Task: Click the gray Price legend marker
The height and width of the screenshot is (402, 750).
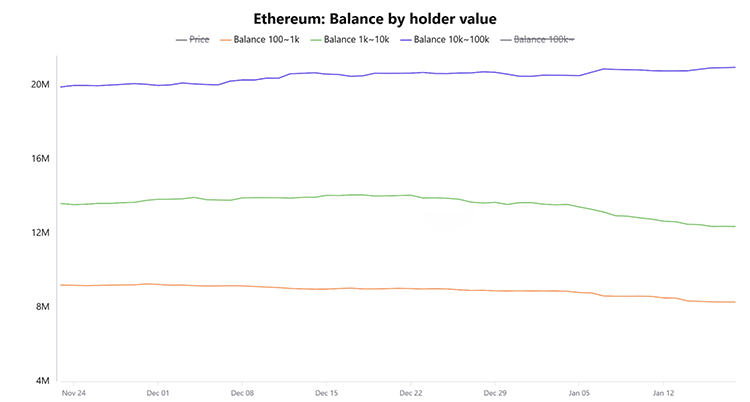Action: (x=181, y=39)
